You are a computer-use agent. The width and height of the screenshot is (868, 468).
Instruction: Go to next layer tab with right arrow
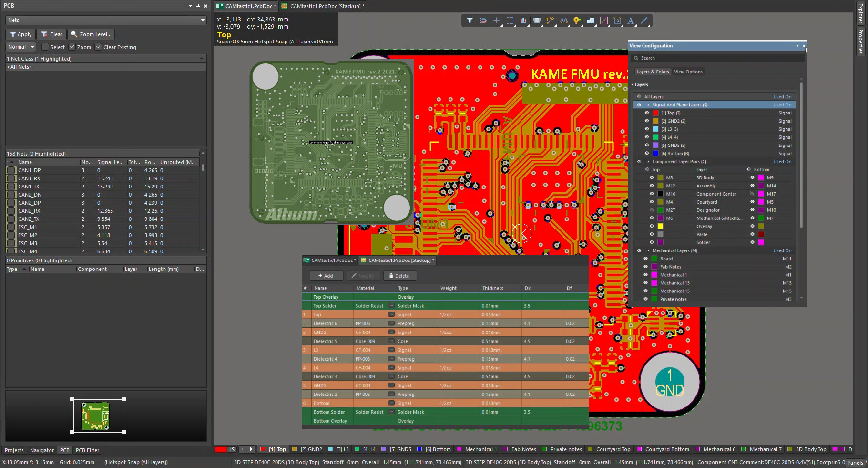pyautogui.click(x=251, y=449)
